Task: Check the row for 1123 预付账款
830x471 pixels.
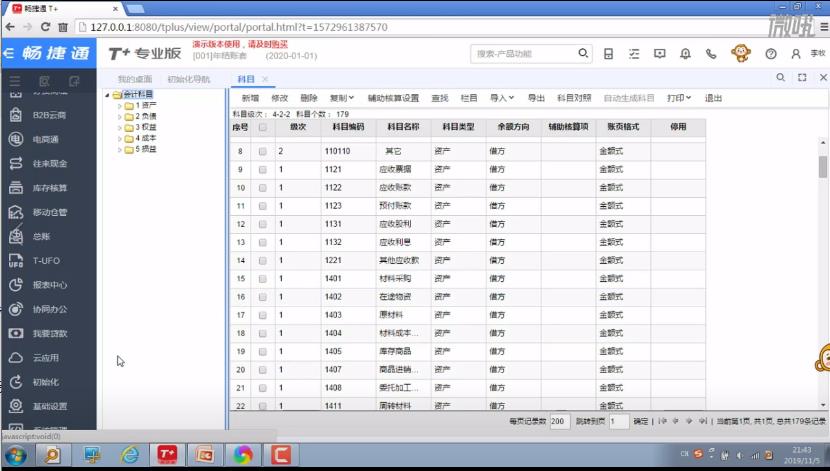Action: coord(263,206)
